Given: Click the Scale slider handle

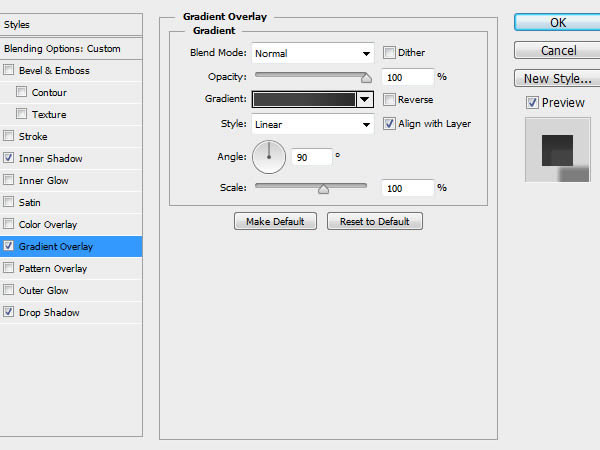Looking at the screenshot, I should point(323,189).
